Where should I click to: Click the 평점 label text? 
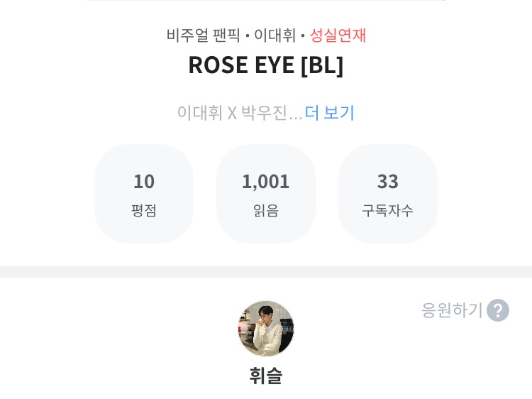click(x=144, y=210)
